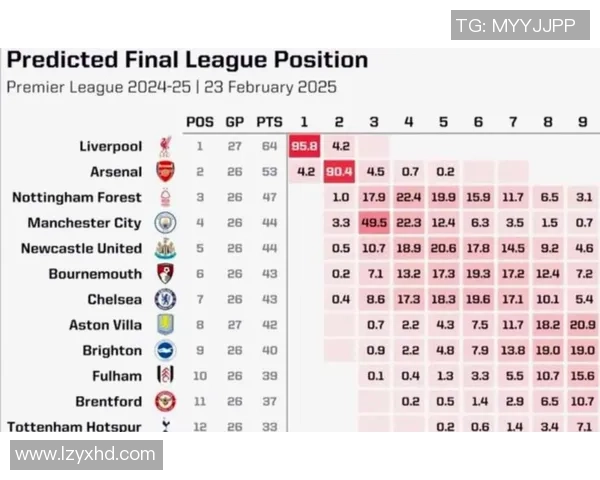Click the Tottenham Hotspur team name
The image size is (600, 480).
tap(74, 427)
